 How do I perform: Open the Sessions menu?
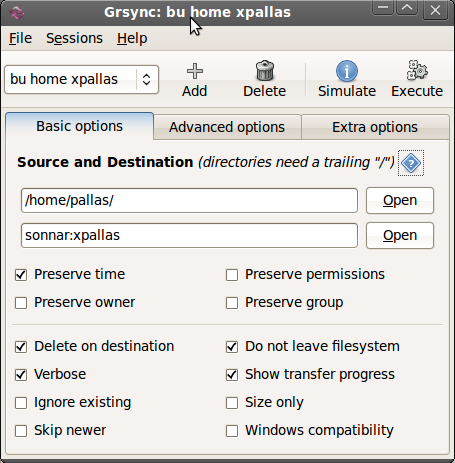(74, 38)
